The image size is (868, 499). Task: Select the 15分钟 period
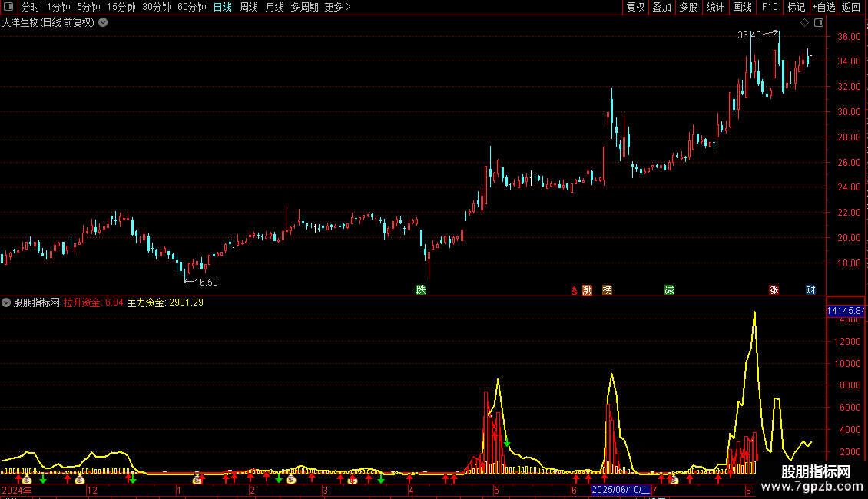(121, 7)
